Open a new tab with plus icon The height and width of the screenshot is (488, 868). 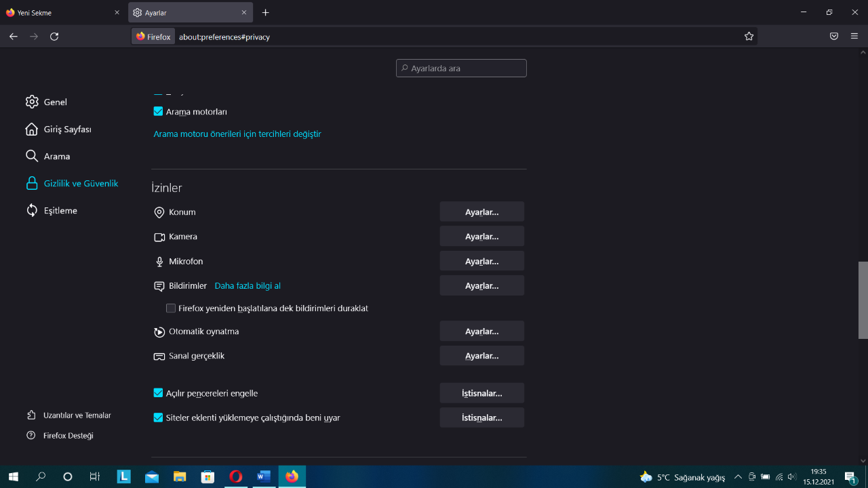point(265,12)
